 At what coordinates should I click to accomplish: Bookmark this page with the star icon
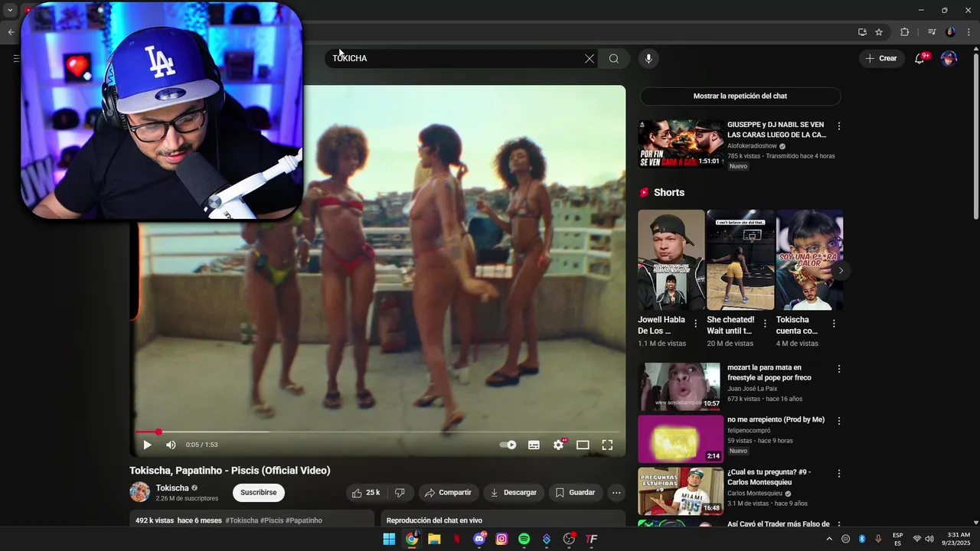(879, 32)
